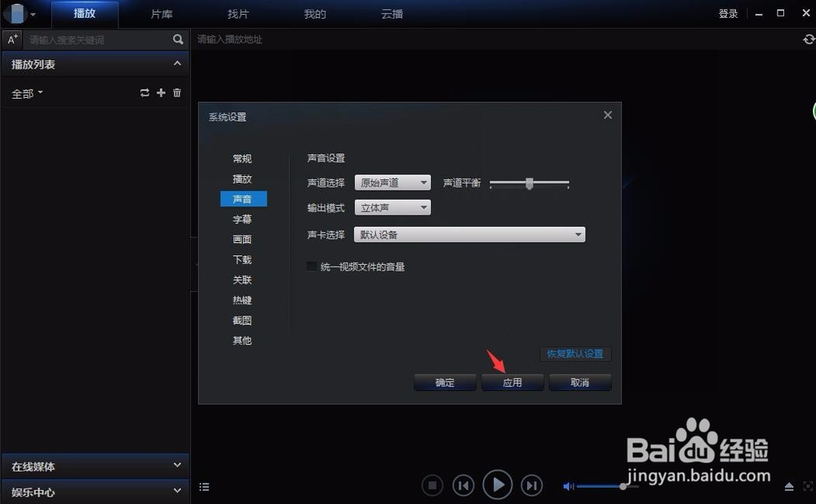Viewport: 816px width, 504px height.
Task: Click the 声道平衡 slider handle
Action: tap(530, 183)
